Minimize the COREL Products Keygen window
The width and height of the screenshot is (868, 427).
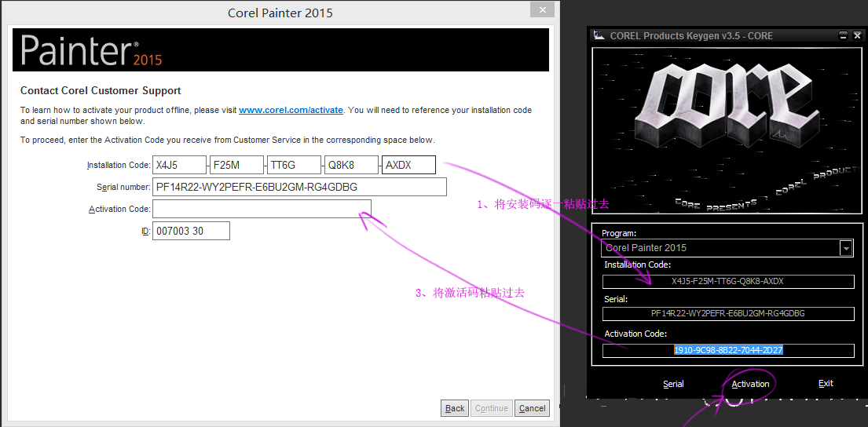(x=843, y=35)
